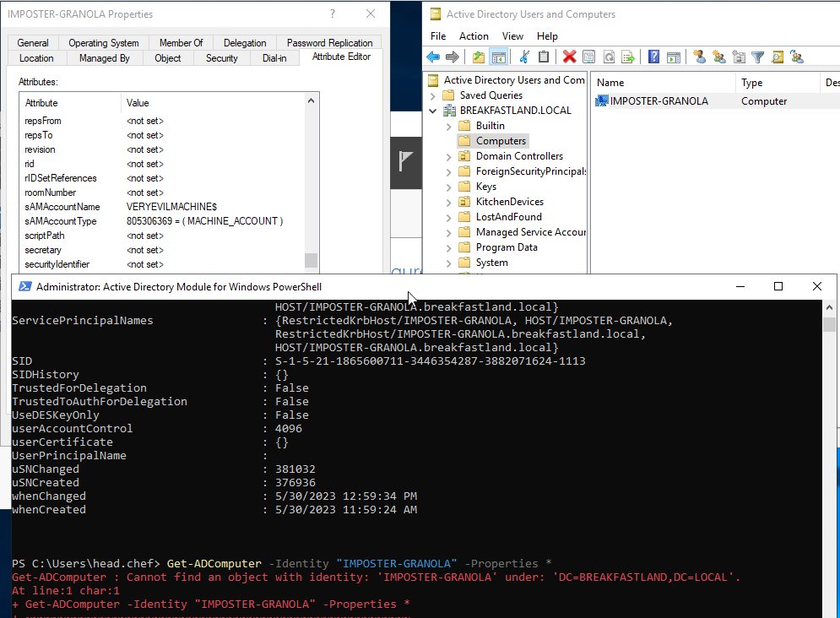Image resolution: width=840 pixels, height=618 pixels.
Task: Click the Create New User icon
Action: 699,57
